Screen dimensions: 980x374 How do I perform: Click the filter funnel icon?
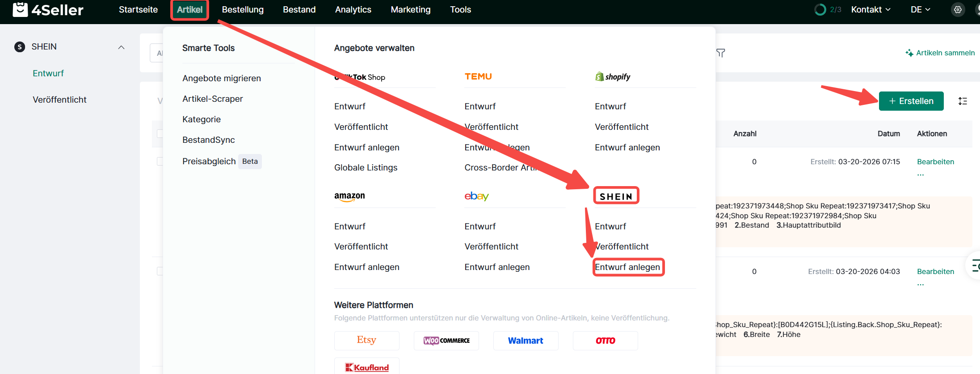pyautogui.click(x=720, y=53)
